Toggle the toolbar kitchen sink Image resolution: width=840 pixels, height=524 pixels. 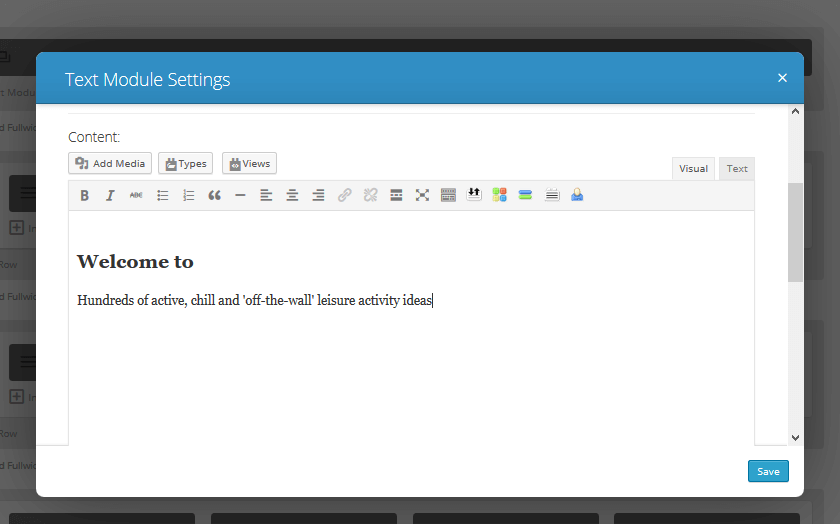click(448, 196)
